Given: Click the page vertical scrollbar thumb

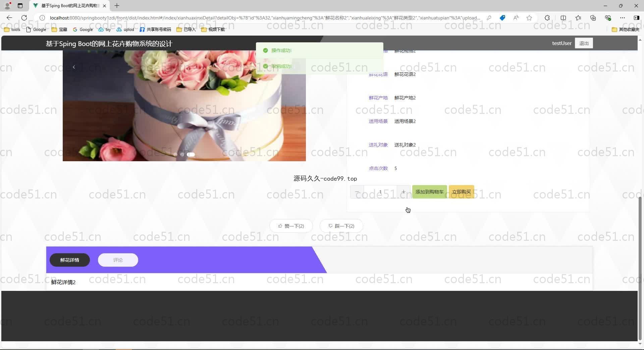Looking at the screenshot, I should tap(640, 269).
